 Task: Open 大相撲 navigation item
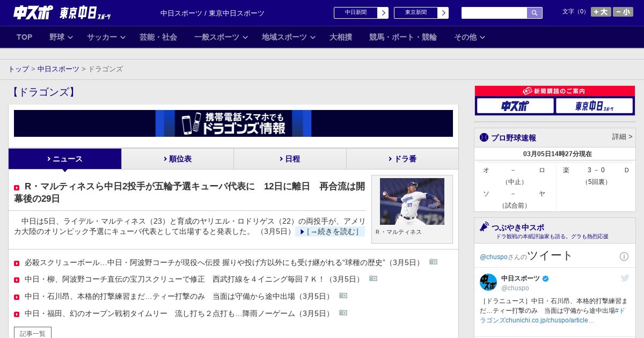(x=341, y=37)
